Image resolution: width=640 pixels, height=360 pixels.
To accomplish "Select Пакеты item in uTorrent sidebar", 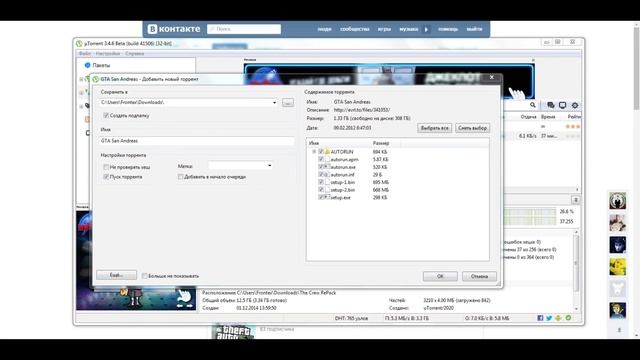I will (101, 65).
